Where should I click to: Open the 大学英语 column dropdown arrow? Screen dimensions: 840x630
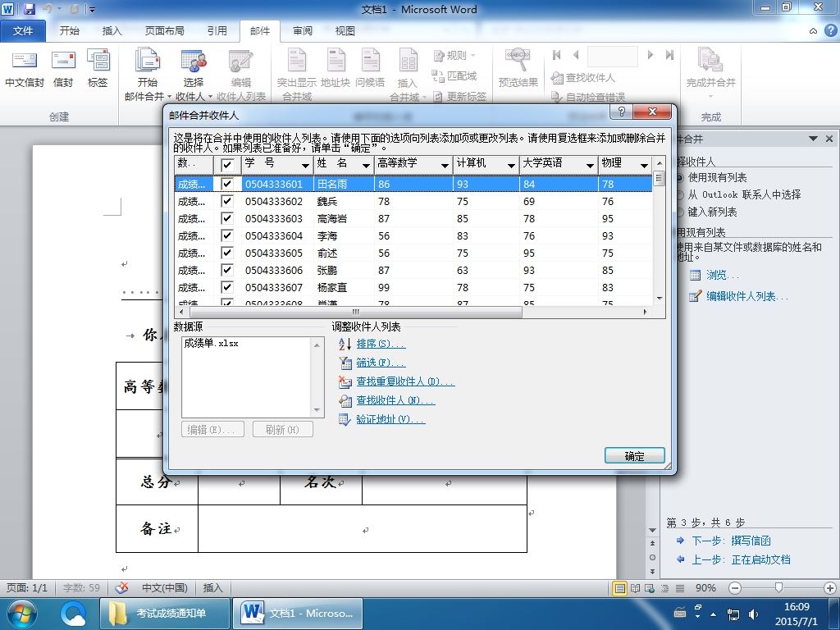tap(590, 166)
